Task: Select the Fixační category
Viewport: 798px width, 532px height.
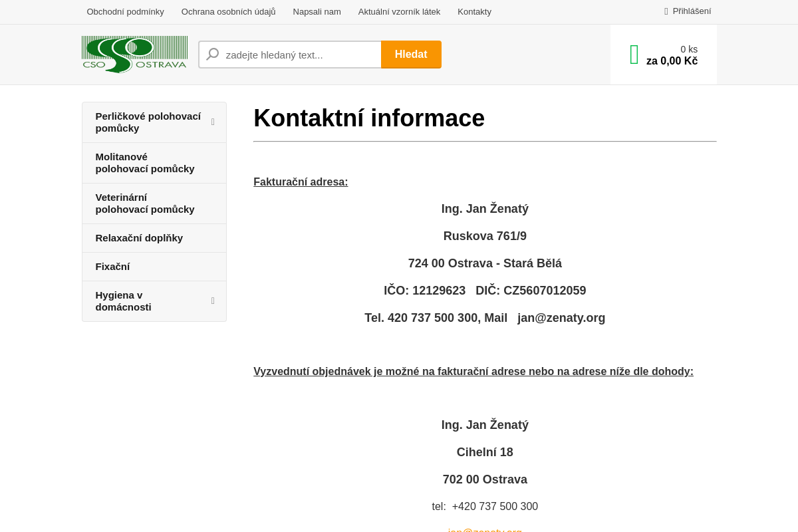Action: pyautogui.click(x=112, y=266)
